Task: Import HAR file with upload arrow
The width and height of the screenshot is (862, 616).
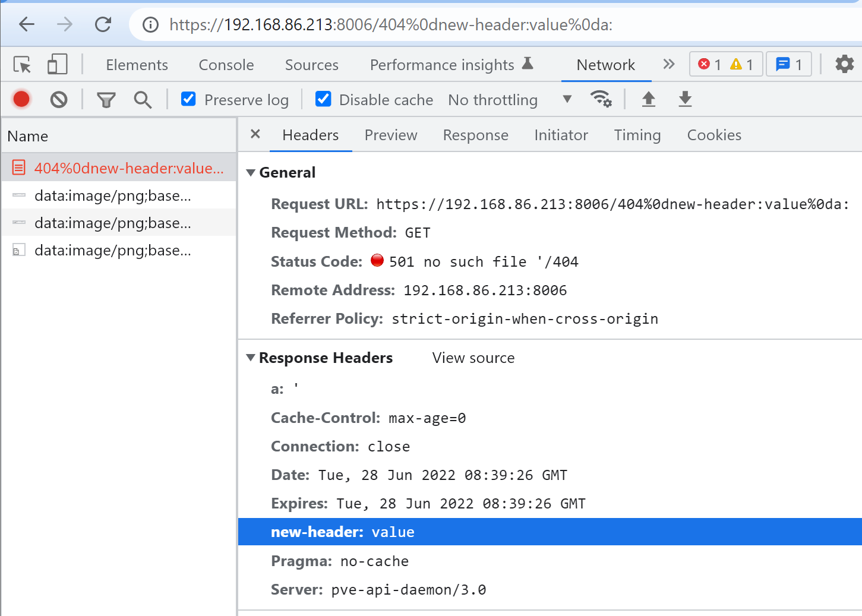Action: [649, 99]
